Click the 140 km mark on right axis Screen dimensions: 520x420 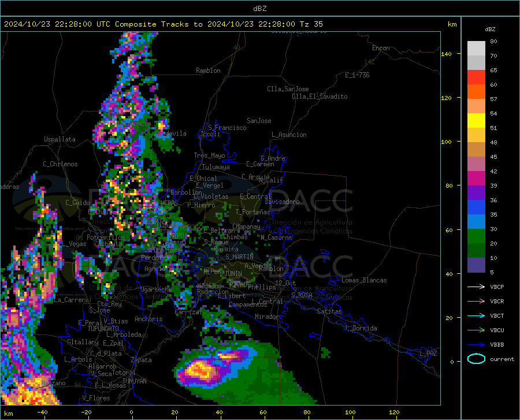pos(446,54)
